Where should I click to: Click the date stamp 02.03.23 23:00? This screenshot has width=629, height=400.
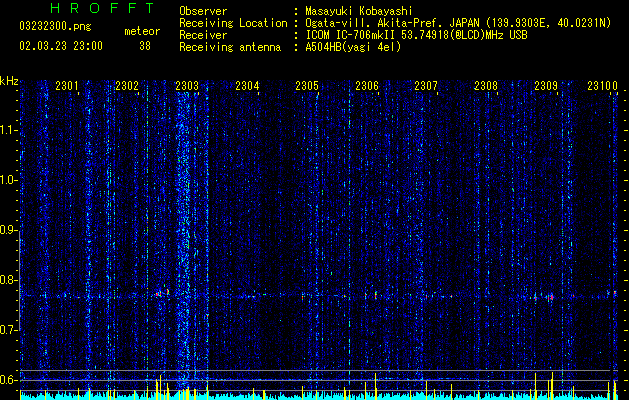(61, 46)
